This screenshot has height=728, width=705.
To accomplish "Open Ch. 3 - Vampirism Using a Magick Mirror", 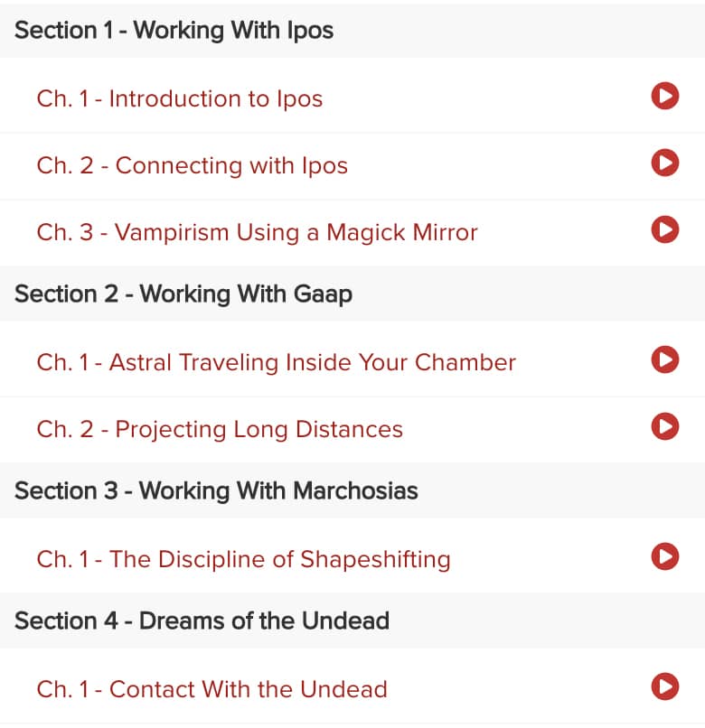I will (257, 233).
